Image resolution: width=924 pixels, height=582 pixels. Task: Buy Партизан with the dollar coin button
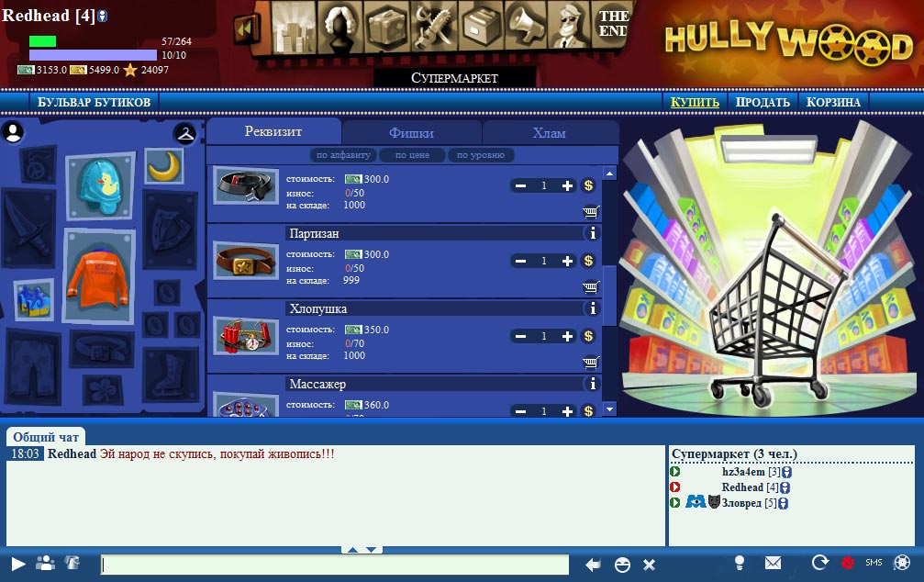[x=589, y=261]
